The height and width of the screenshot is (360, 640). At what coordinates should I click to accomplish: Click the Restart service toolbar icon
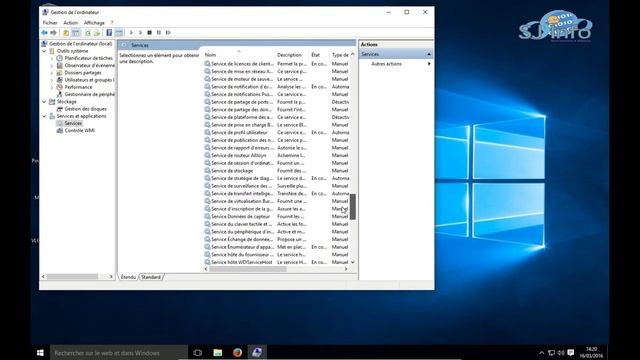pos(168,33)
